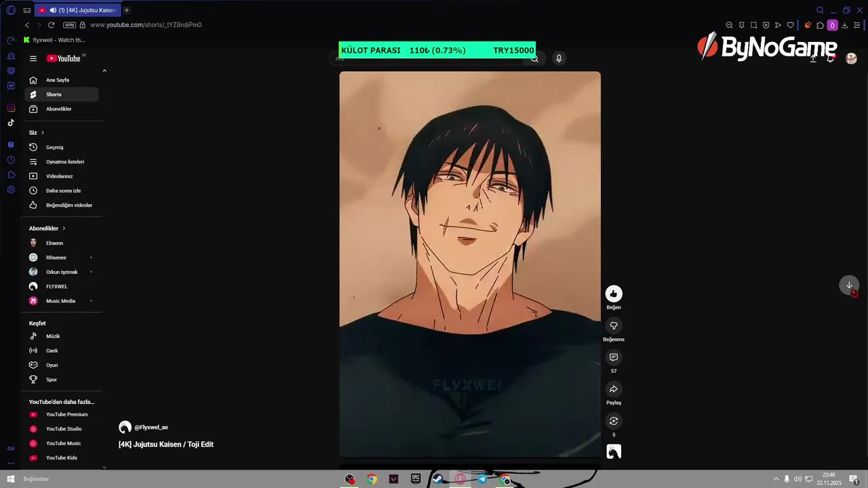Mute the tab via speaker icon
The width and height of the screenshot is (868, 488).
point(53,10)
